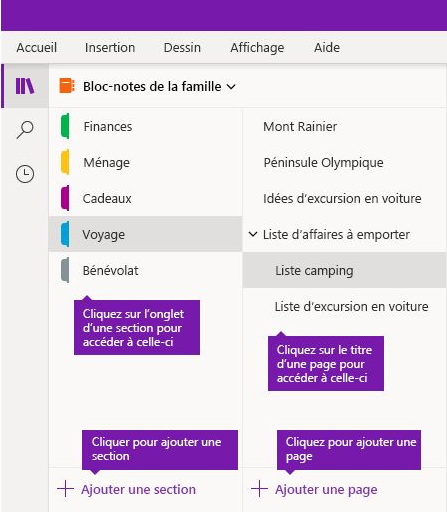Viewport: 447px width, 512px height.
Task: Click the orange notebook icon
Action: [x=67, y=86]
